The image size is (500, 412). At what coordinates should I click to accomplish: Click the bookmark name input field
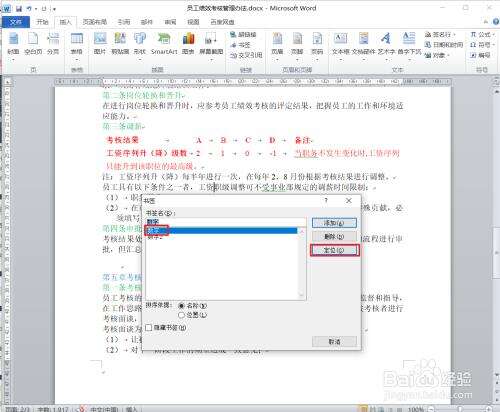tap(226, 221)
